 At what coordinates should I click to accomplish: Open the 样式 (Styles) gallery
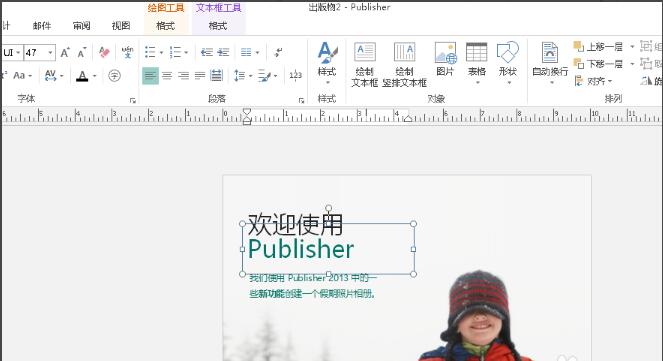327,62
